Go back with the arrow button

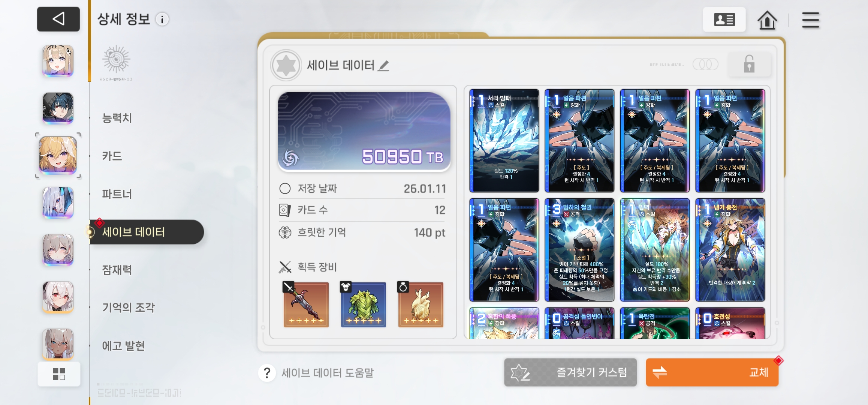(x=58, y=19)
